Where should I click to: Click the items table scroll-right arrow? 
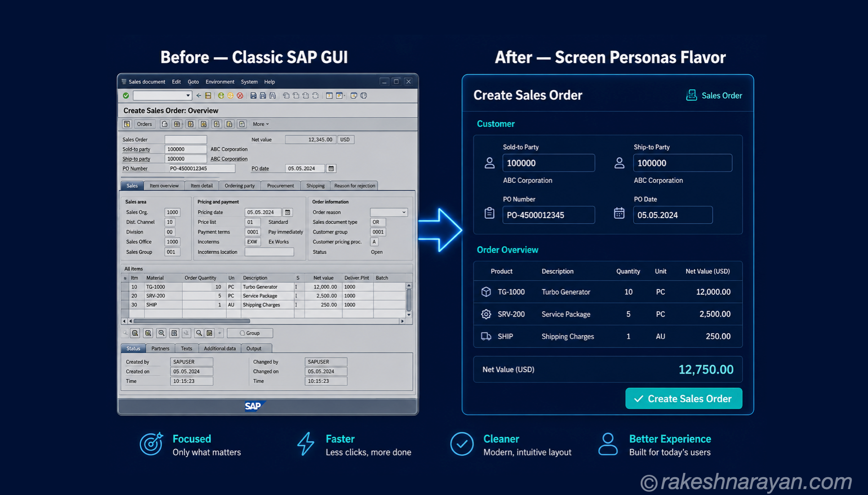pyautogui.click(x=402, y=321)
